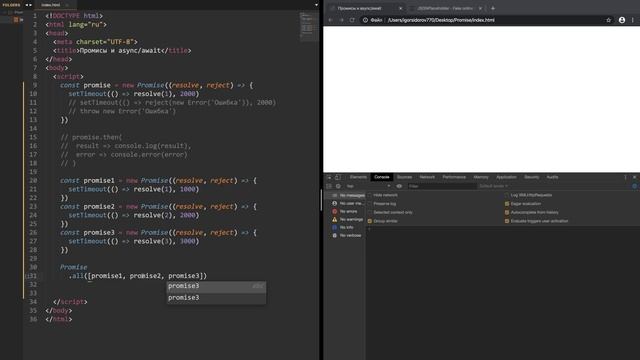Click the site info icon in address bar
640x360 pixels.
click(365, 20)
